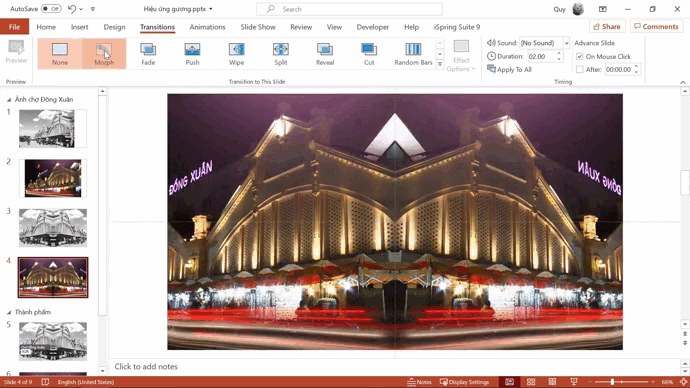This screenshot has height=388, width=690.
Task: Toggle the Notes pane button
Action: [x=419, y=382]
